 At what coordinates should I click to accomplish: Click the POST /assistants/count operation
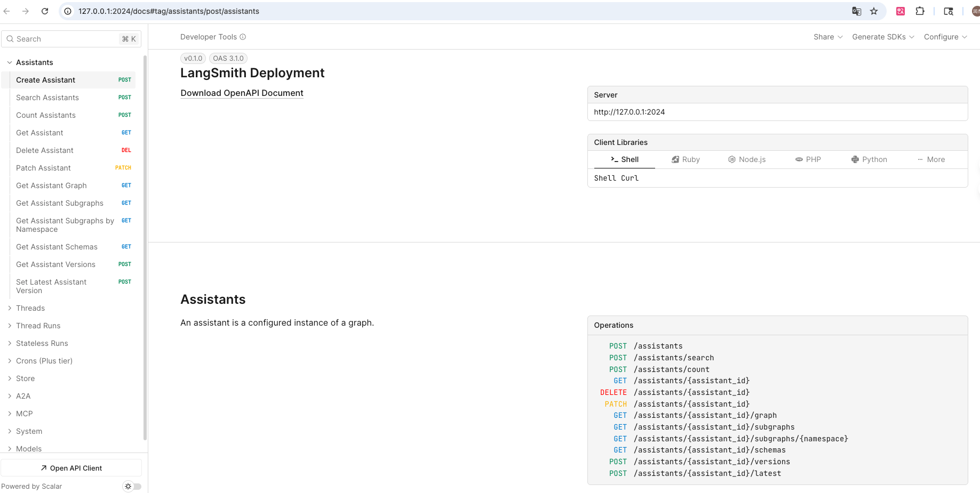[x=659, y=369]
